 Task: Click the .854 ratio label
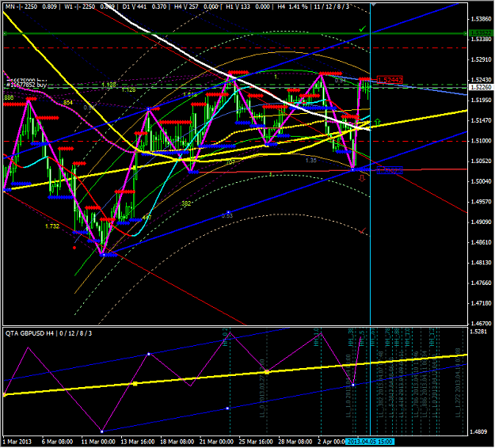(67, 103)
